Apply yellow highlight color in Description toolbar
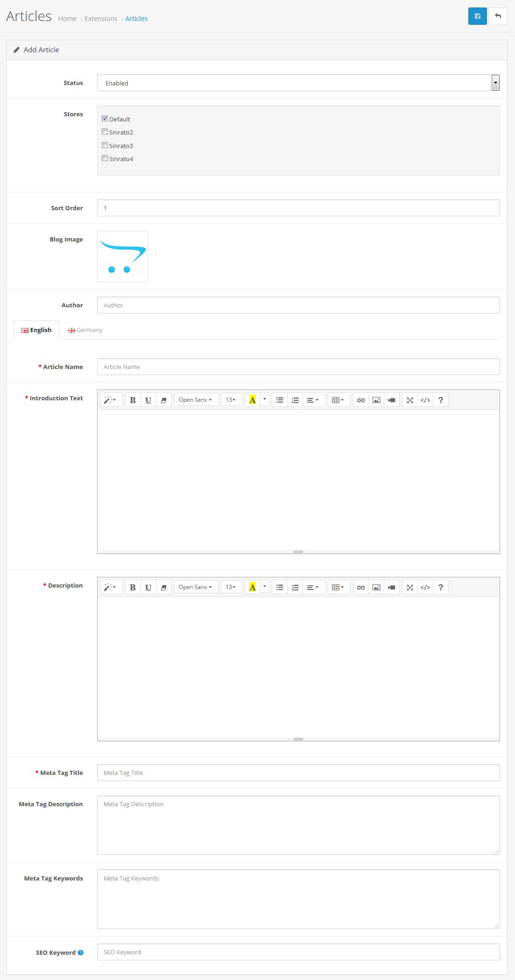The image size is (515, 980). point(253,587)
